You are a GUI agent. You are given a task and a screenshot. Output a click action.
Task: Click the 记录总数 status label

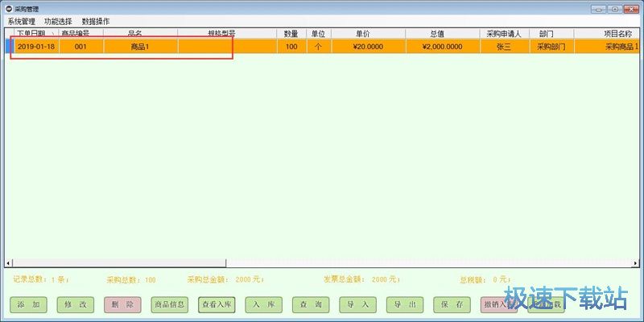[41, 279]
